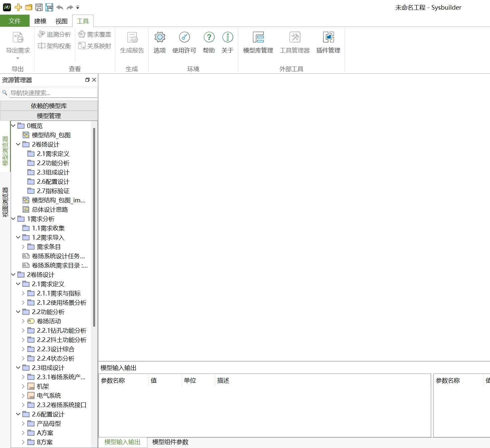Collapse the 0概览 tree node

pos(13,126)
